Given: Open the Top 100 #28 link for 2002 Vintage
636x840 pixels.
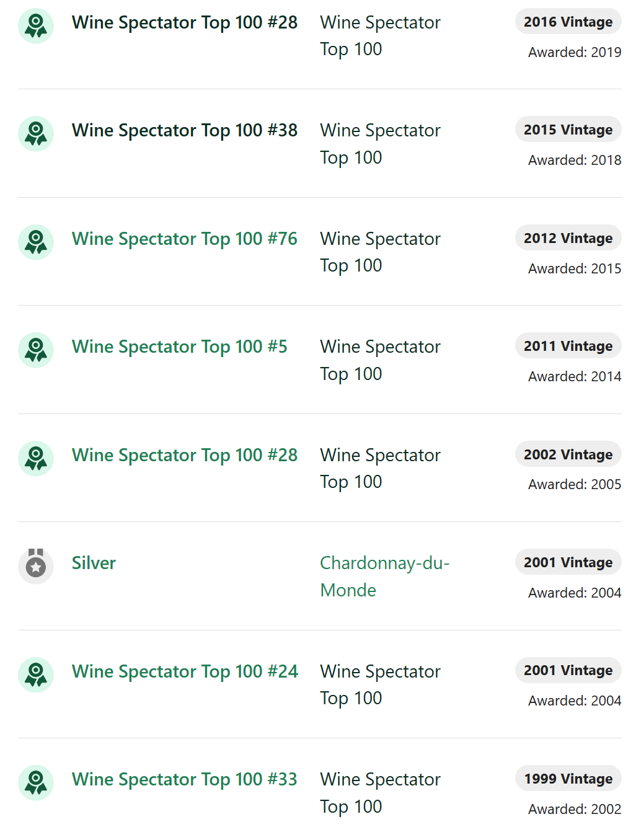Looking at the screenshot, I should click(185, 455).
